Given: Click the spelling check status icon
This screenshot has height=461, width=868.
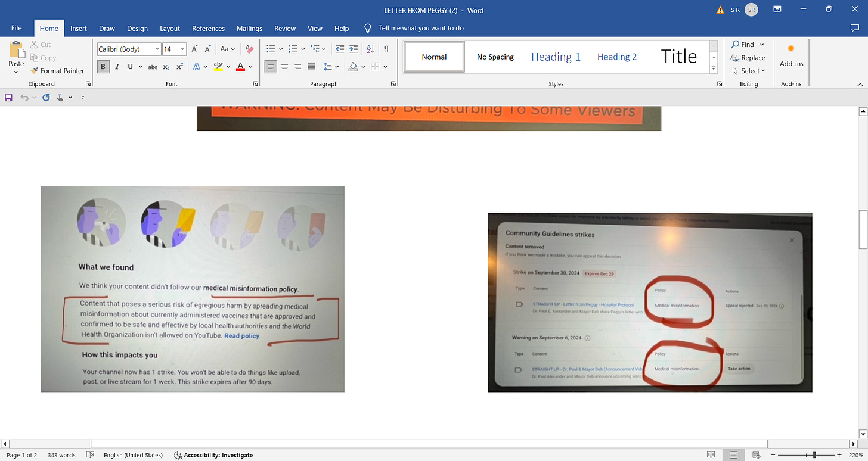Looking at the screenshot, I should pyautogui.click(x=90, y=455).
